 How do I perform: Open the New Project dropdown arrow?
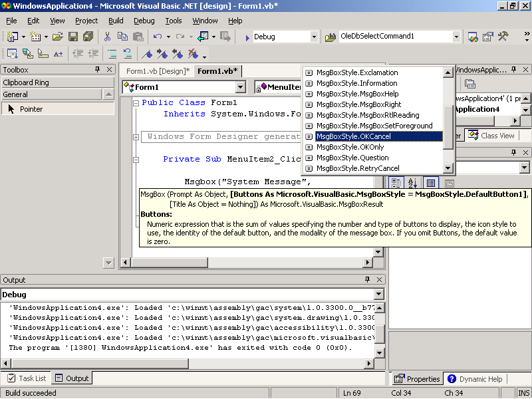[x=23, y=37]
